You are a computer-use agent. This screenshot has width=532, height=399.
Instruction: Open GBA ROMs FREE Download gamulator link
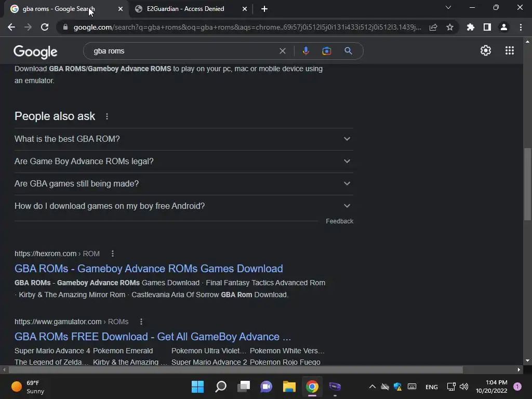click(153, 337)
